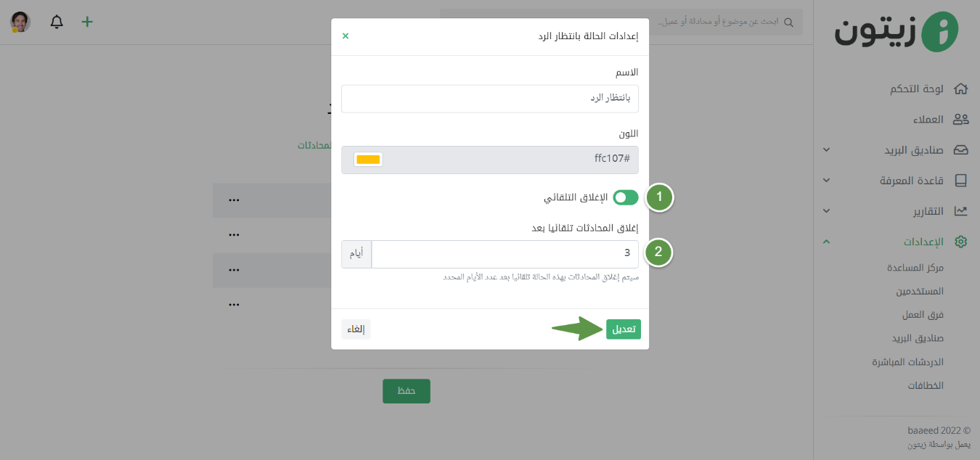980x460 pixels.
Task: Click the إلغاء cancel button
Action: click(x=356, y=329)
